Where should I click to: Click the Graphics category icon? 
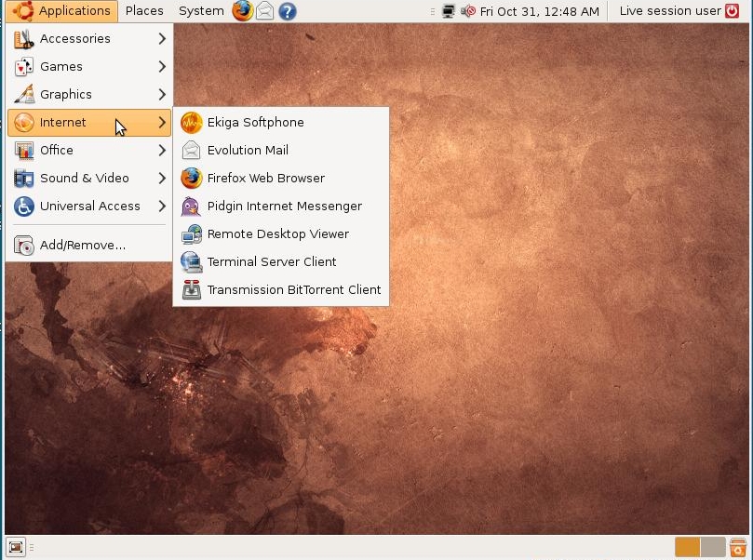click(23, 95)
